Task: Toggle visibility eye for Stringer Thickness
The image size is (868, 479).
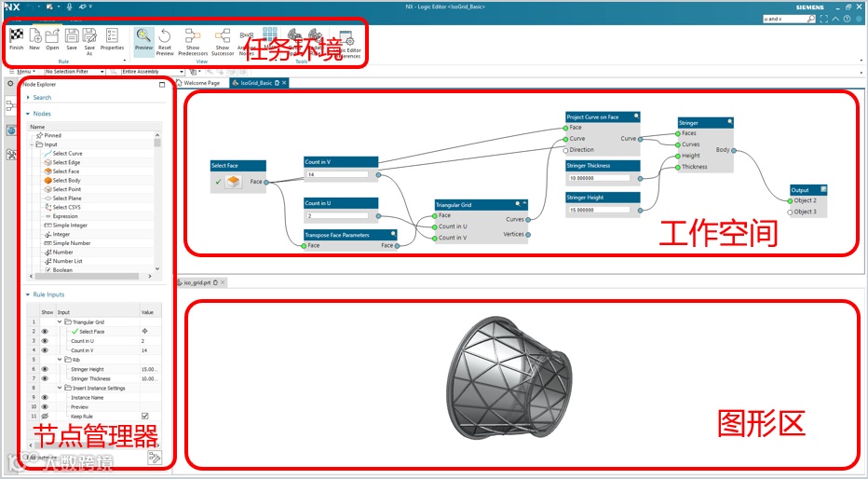Action: tap(45, 378)
